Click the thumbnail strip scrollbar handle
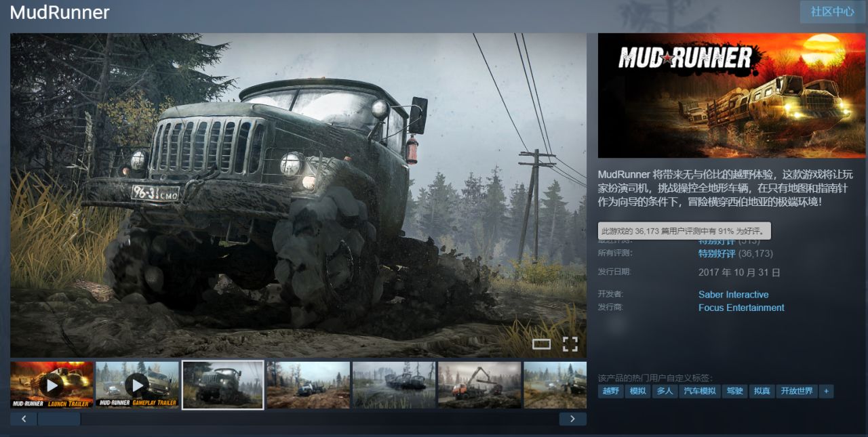868x437 pixels. 59,419
